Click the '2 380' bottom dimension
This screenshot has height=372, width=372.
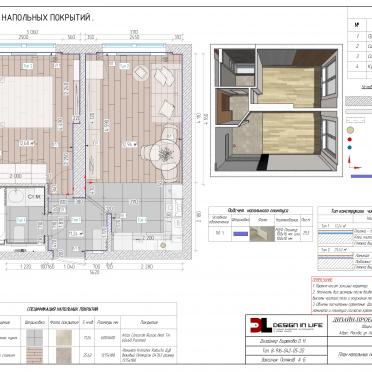[x=146, y=266]
